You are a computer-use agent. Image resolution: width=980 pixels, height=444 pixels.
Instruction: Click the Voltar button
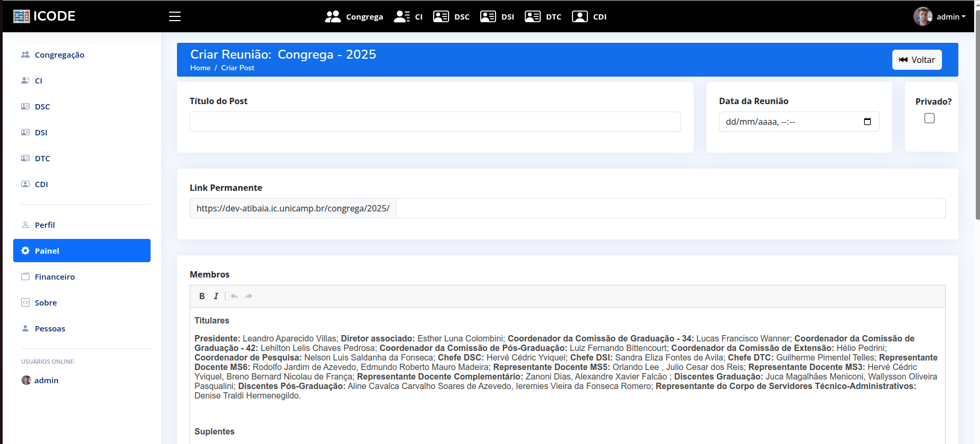[917, 60]
